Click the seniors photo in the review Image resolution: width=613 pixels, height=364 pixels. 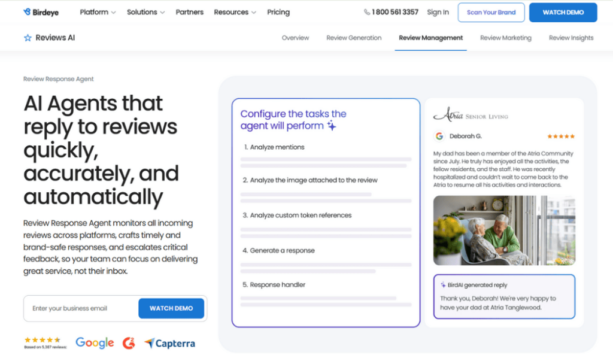[x=504, y=230]
